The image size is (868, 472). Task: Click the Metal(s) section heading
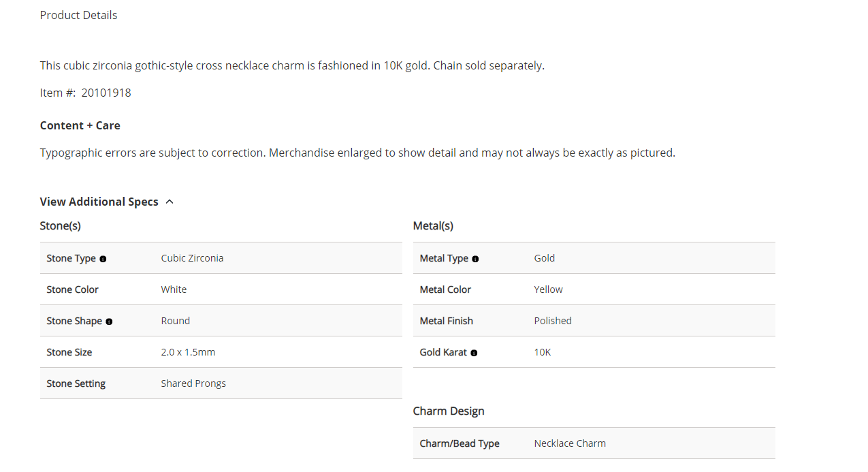(433, 225)
